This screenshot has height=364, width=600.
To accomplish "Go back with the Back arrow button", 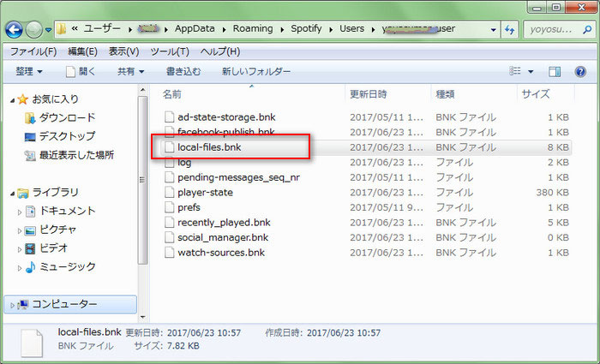I will (14, 30).
